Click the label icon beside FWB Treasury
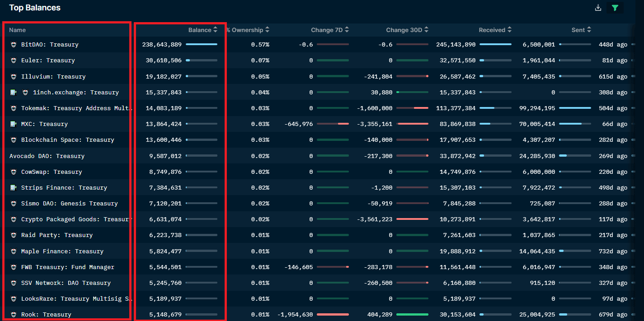 click(13, 267)
